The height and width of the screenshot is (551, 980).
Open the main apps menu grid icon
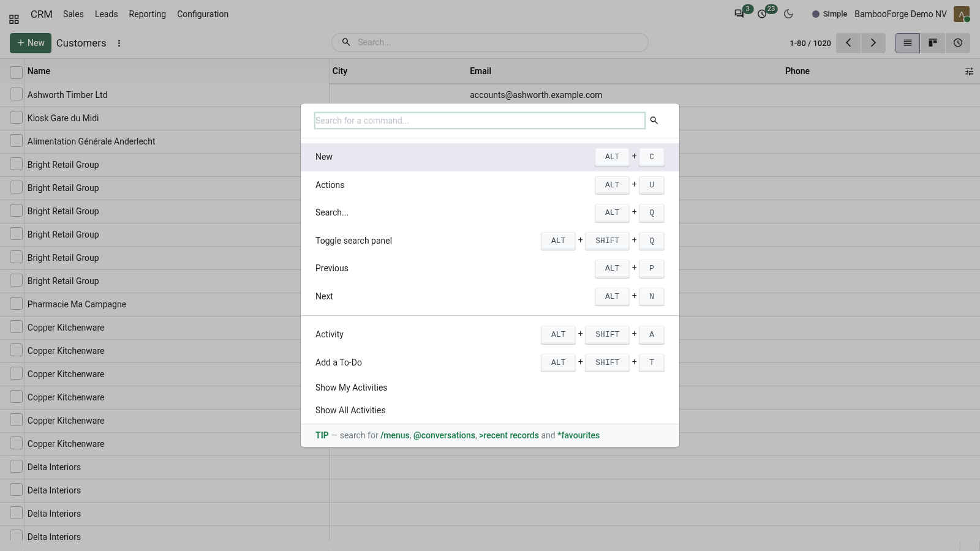(x=14, y=19)
